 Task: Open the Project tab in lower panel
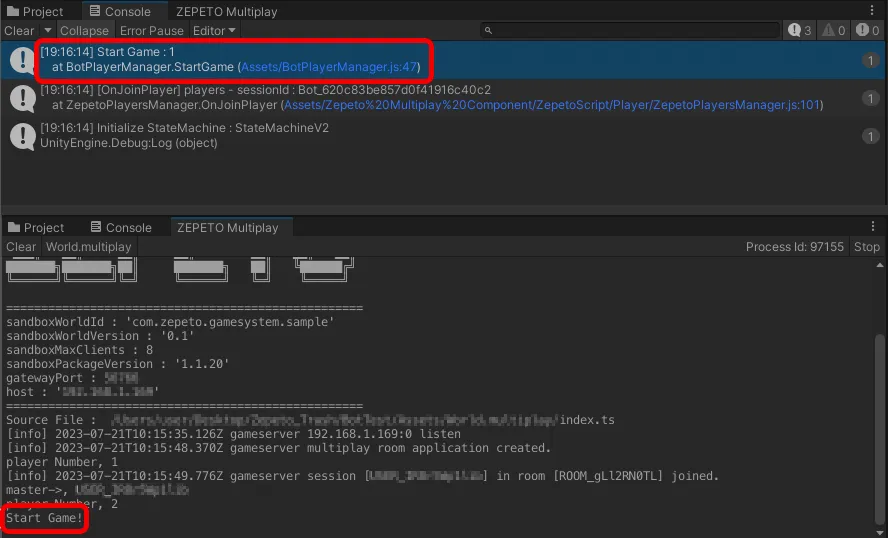(36, 228)
